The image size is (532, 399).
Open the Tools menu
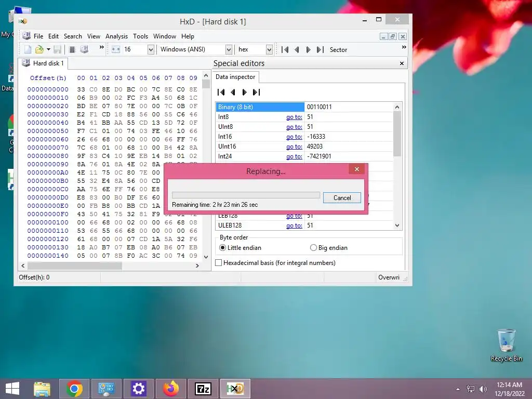[x=140, y=36]
